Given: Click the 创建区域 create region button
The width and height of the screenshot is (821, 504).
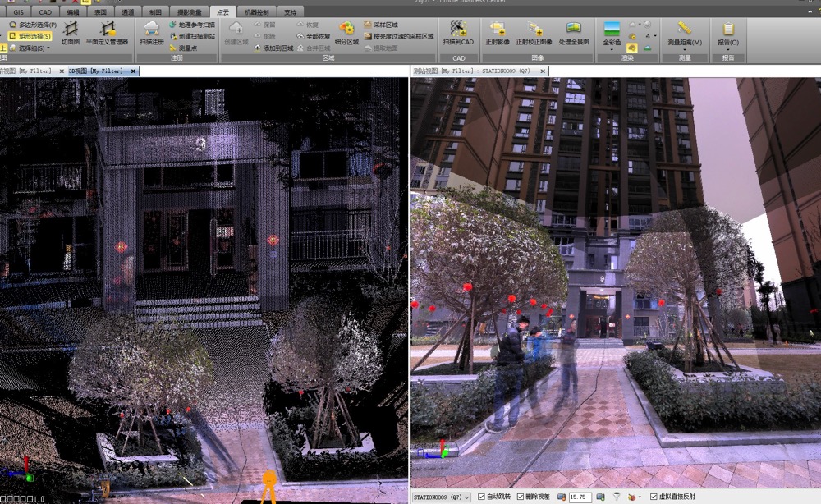Looking at the screenshot, I should tap(236, 33).
